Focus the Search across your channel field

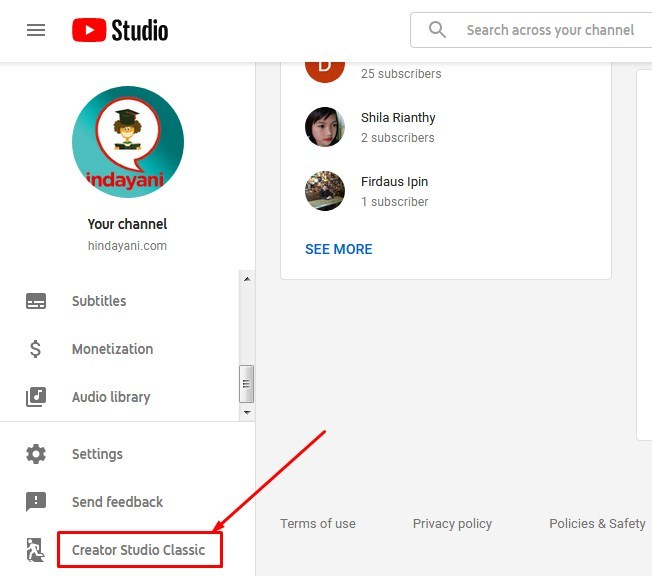pyautogui.click(x=531, y=30)
